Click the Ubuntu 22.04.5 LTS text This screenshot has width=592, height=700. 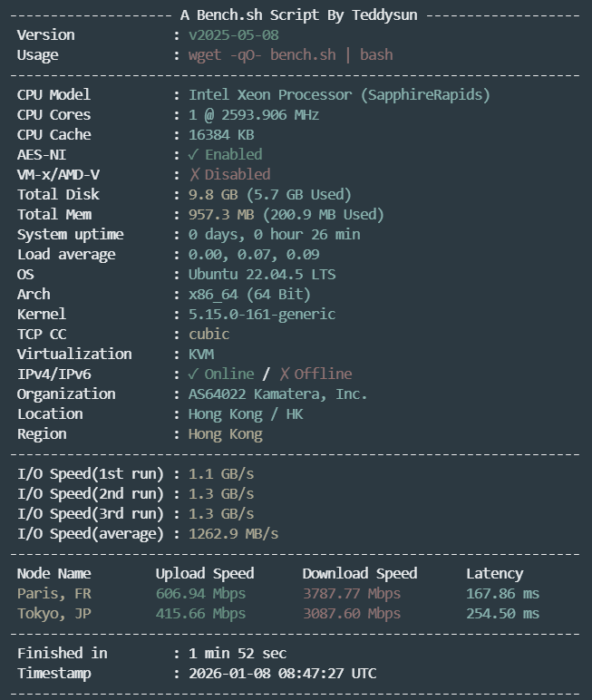point(262,274)
